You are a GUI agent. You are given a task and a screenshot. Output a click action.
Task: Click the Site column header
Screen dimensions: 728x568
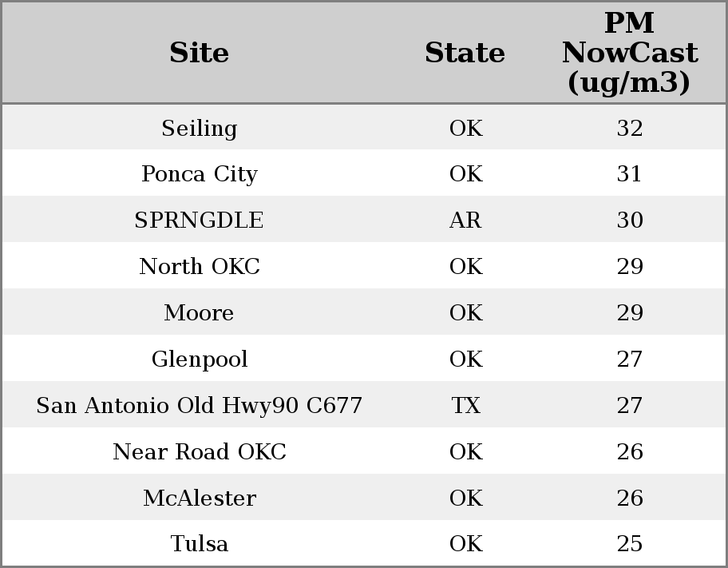click(x=199, y=54)
